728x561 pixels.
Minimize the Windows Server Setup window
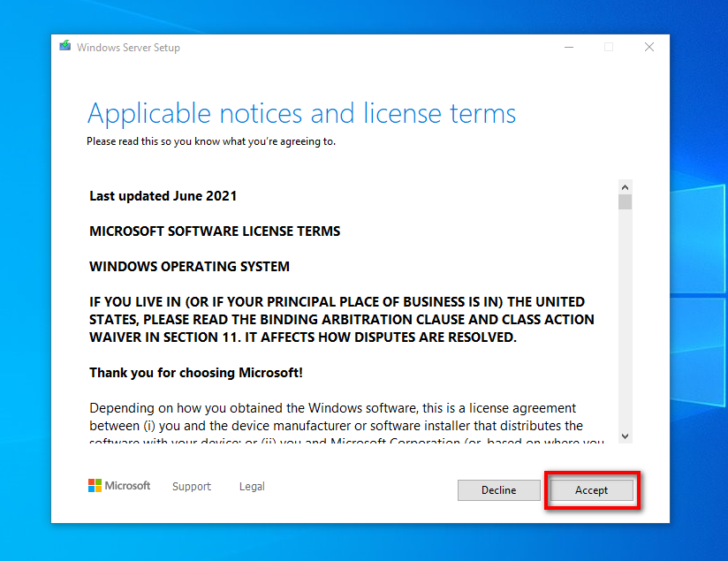pos(569,48)
